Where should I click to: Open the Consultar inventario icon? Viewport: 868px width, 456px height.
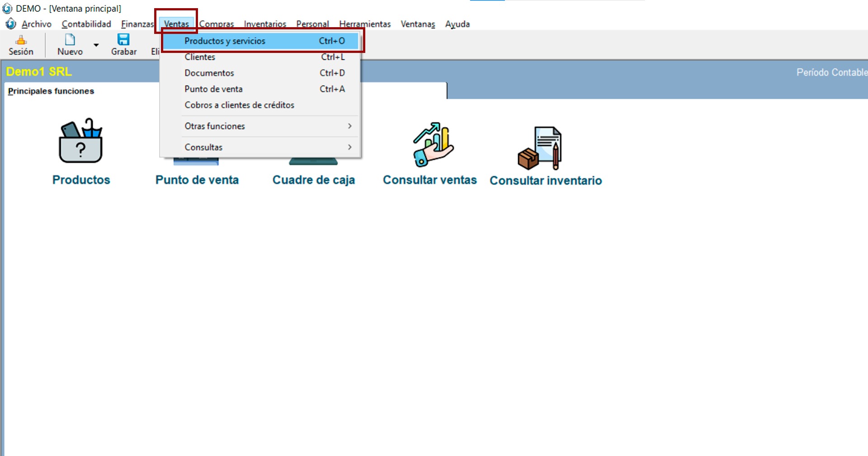pos(540,148)
